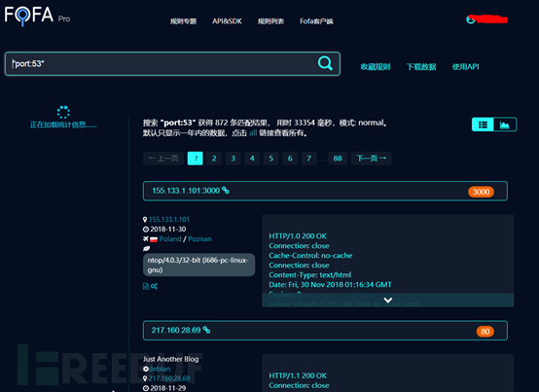Click the ntop/4.0.3 server tag
Screen dimensions: 539x392
(199, 265)
